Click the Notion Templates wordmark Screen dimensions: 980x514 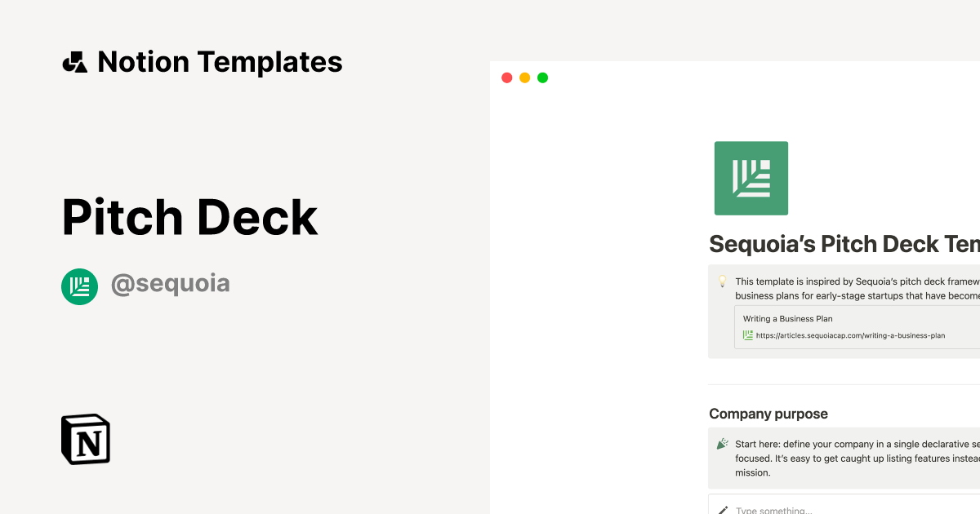(220, 61)
